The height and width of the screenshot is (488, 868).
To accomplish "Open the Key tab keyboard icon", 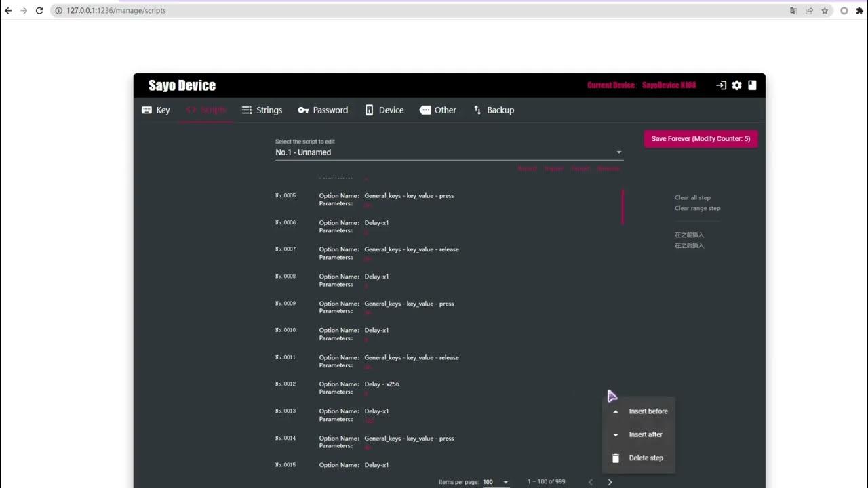I will (x=146, y=110).
